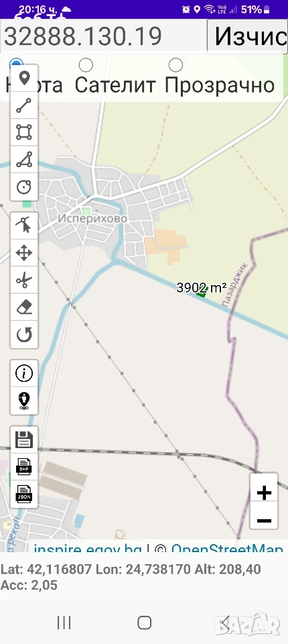Viewport: 288px width, 644px height.
Task: Open the info tool
Action: click(x=24, y=374)
